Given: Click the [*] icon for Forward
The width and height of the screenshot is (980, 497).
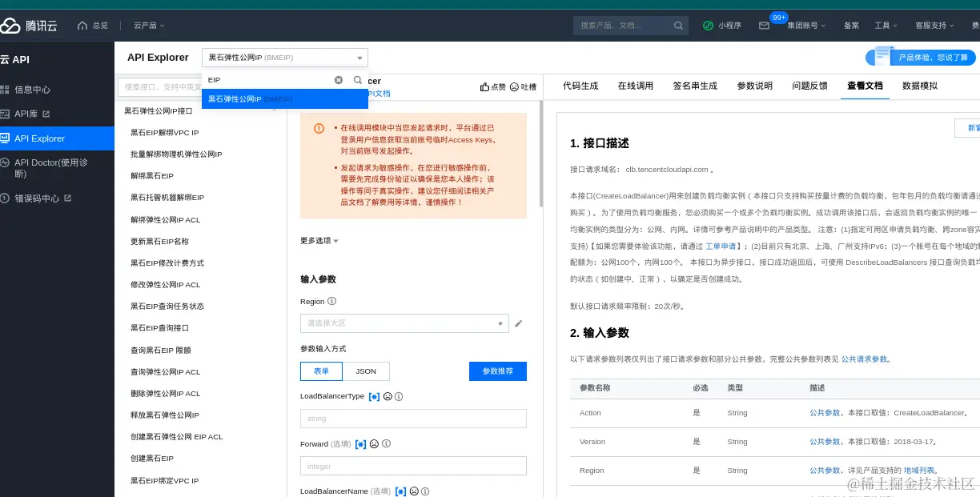Looking at the screenshot, I should [360, 444].
